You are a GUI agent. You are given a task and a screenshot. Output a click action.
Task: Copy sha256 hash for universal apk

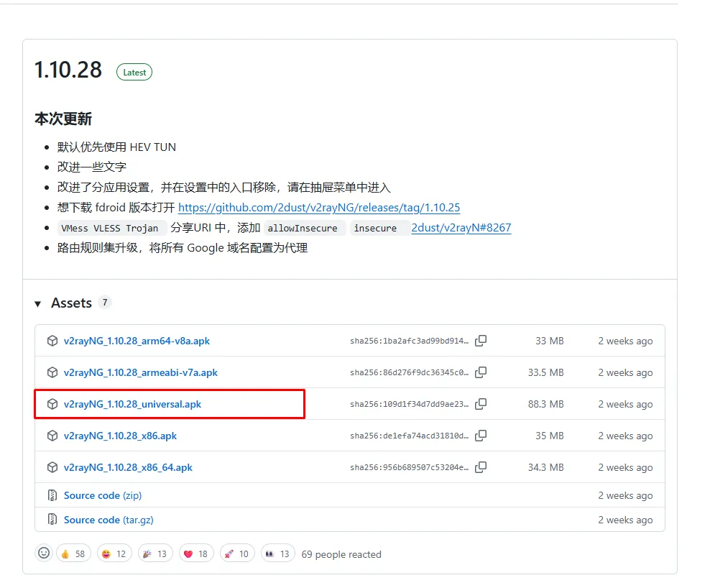tap(481, 404)
